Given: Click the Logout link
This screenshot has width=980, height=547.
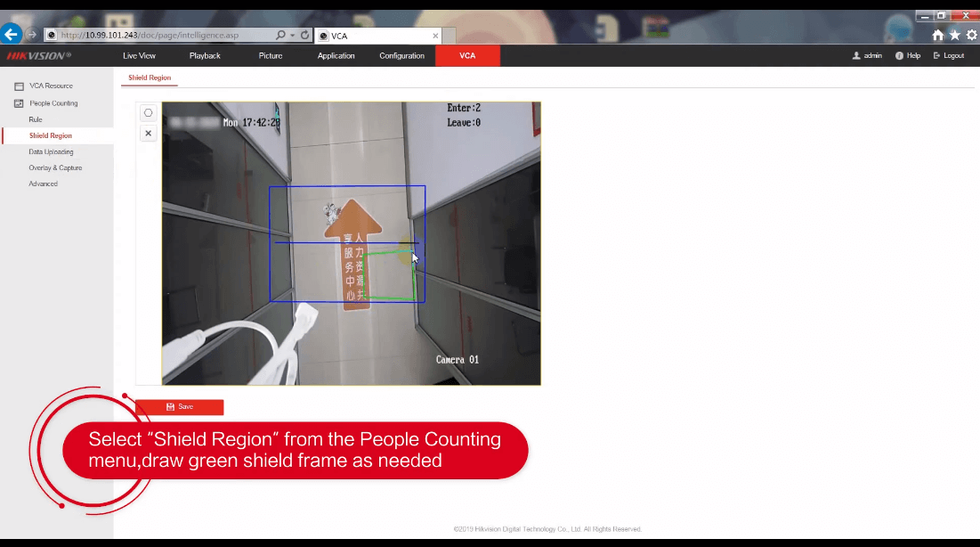Looking at the screenshot, I should click(949, 56).
